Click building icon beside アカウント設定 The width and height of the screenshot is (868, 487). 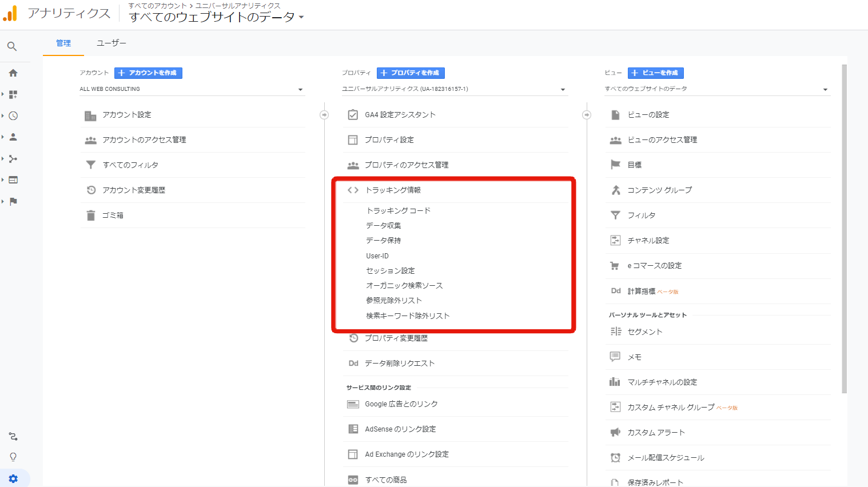(90, 115)
